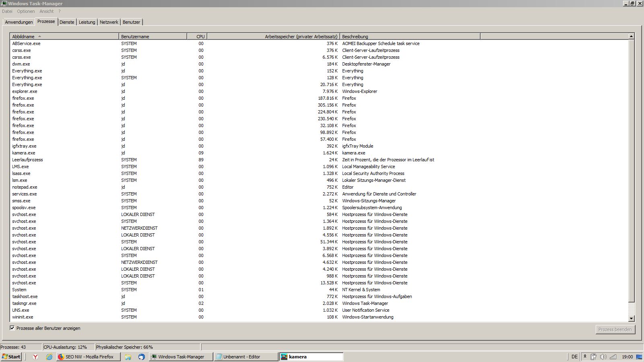Sort processes by the CPU column header

pos(197,37)
